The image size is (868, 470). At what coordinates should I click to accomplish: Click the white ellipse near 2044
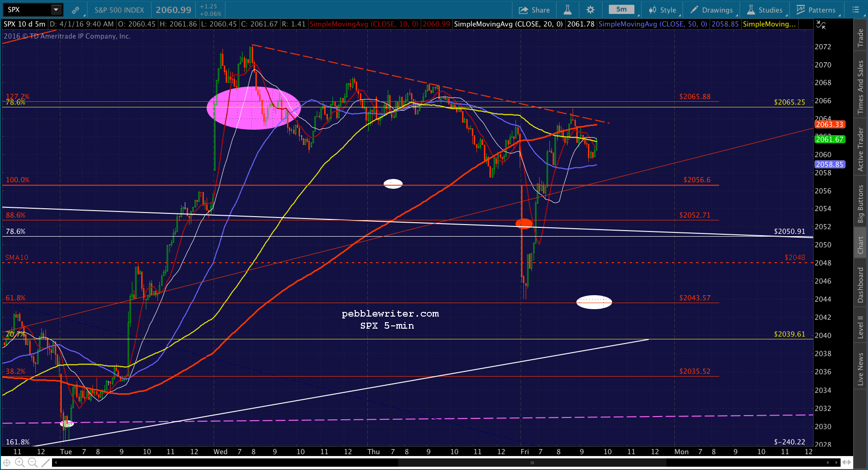click(594, 302)
